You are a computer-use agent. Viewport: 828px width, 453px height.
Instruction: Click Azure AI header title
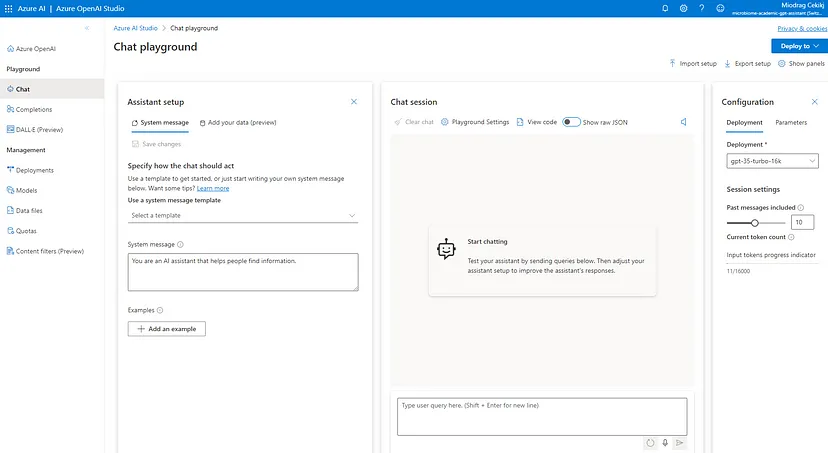coord(31,8)
